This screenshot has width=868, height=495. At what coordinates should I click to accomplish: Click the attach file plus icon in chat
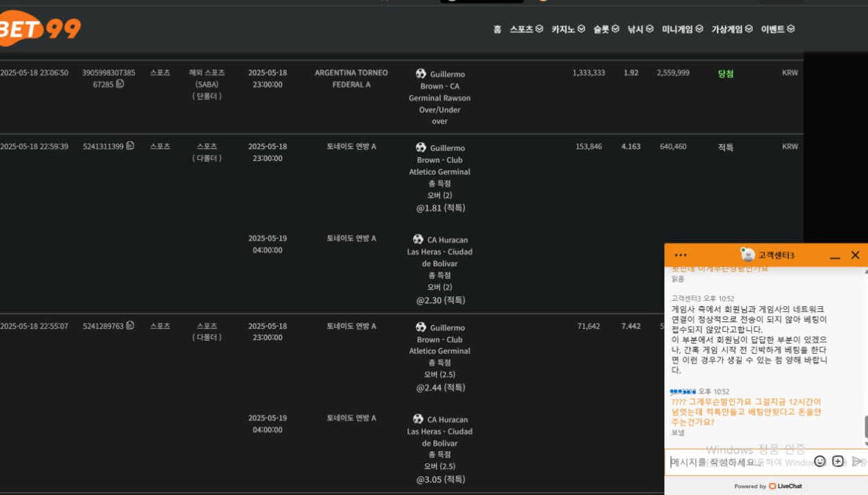click(x=838, y=461)
